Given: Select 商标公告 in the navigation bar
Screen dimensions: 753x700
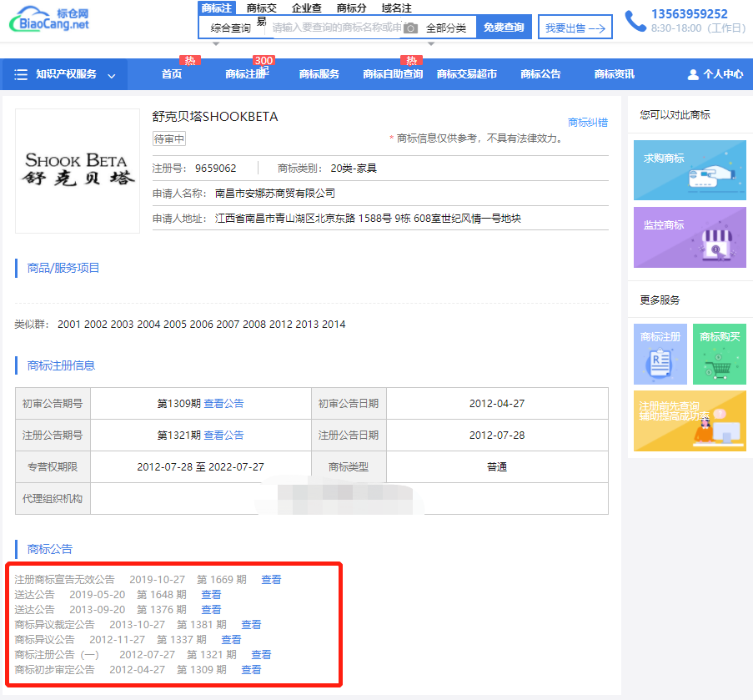Looking at the screenshot, I should [x=540, y=74].
